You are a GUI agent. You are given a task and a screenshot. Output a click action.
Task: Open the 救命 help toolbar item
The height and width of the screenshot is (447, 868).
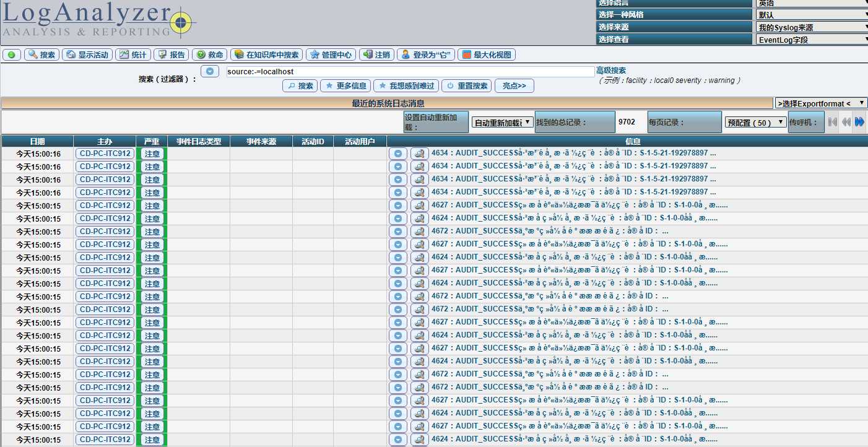[x=209, y=54]
